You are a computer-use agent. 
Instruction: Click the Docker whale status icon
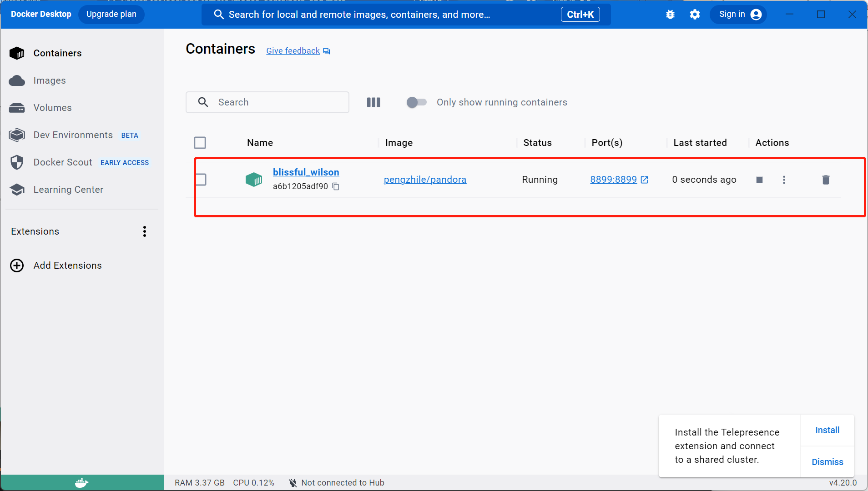pos(82,483)
